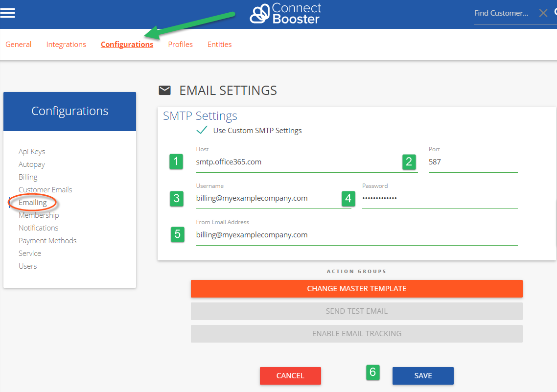The image size is (557, 392).
Task: Go to the Profiles tab
Action: 181,45
